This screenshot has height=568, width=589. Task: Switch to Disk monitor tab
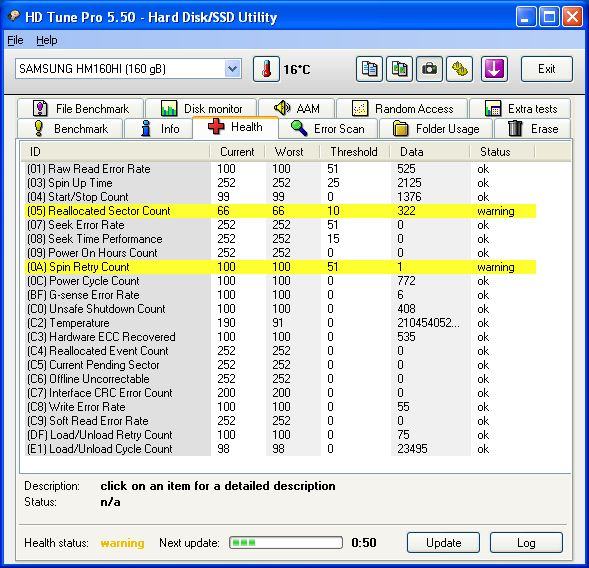coord(201,109)
